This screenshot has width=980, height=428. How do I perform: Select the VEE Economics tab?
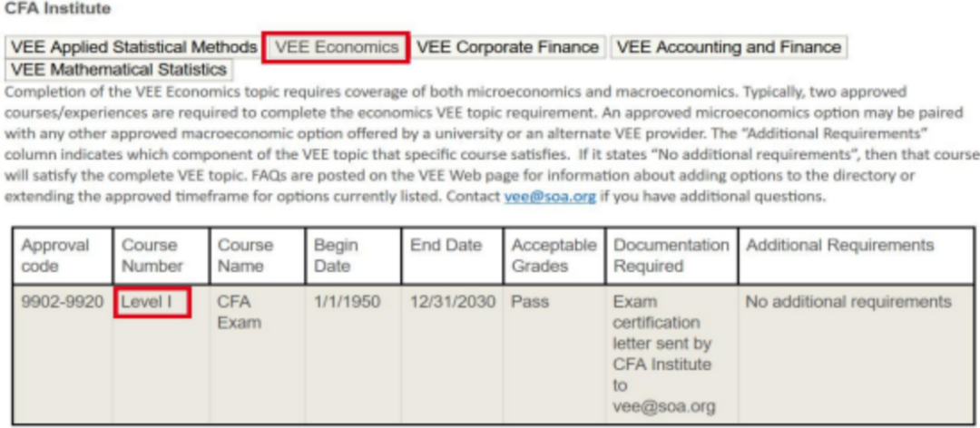tap(337, 47)
